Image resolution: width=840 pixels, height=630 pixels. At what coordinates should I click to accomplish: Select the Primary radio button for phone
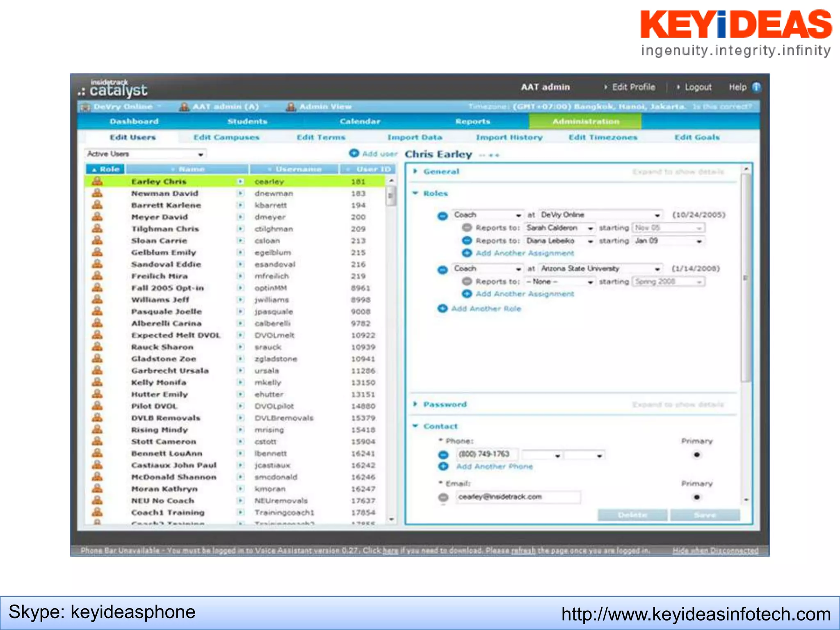point(696,454)
